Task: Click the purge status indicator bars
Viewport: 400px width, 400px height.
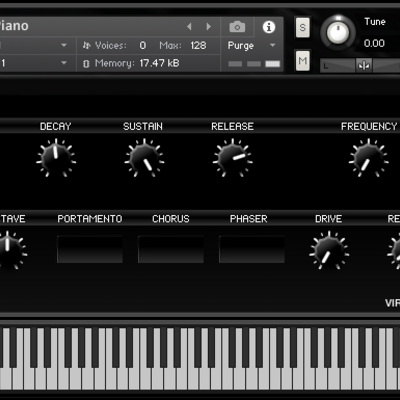Action: pyautogui.click(x=254, y=64)
